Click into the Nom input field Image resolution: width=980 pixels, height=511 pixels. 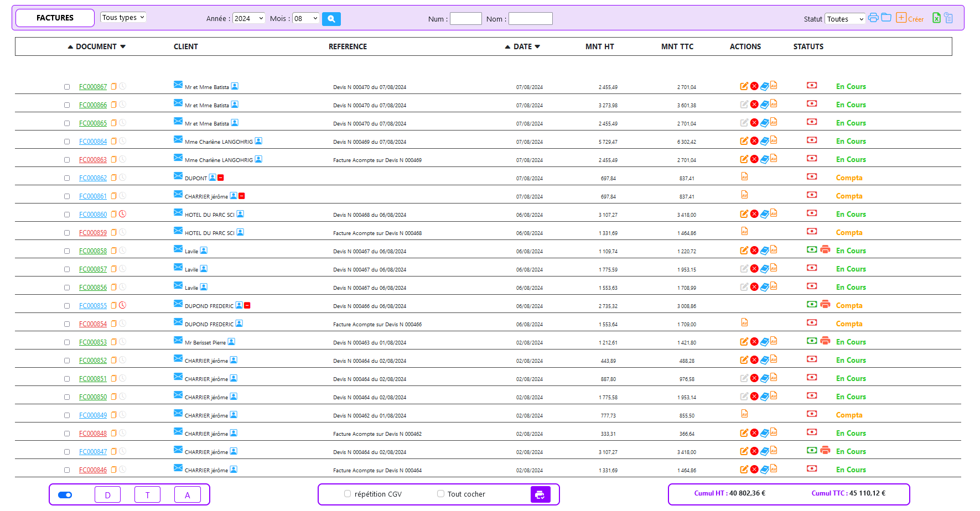pos(531,19)
